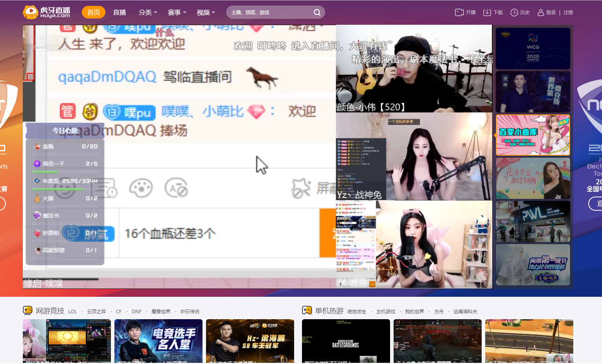Screen dimensions: 602x364
Task: Click the 开播 camera icon
Action: [x=459, y=13]
